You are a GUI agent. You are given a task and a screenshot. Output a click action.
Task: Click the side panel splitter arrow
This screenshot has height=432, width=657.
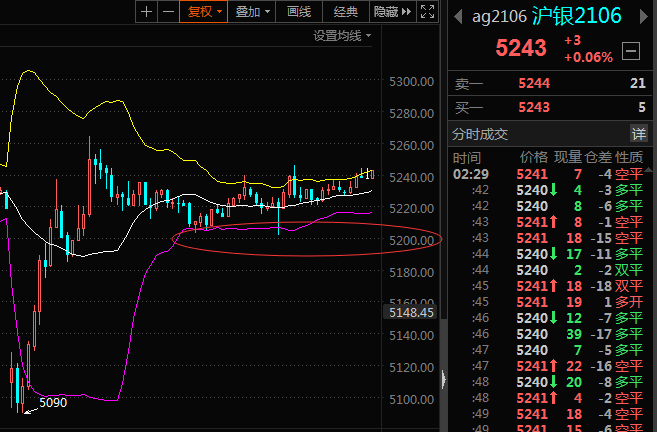click(443, 379)
